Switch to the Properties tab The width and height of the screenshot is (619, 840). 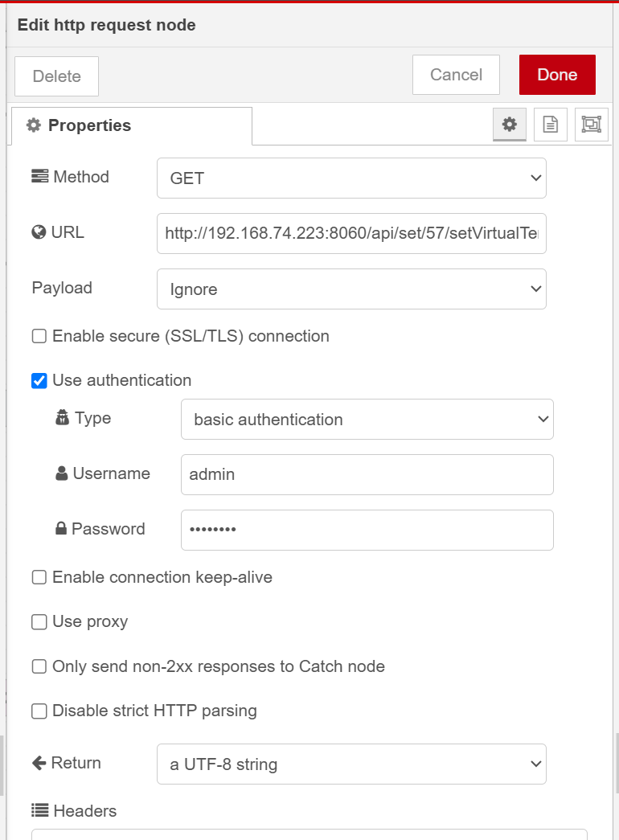click(131, 125)
